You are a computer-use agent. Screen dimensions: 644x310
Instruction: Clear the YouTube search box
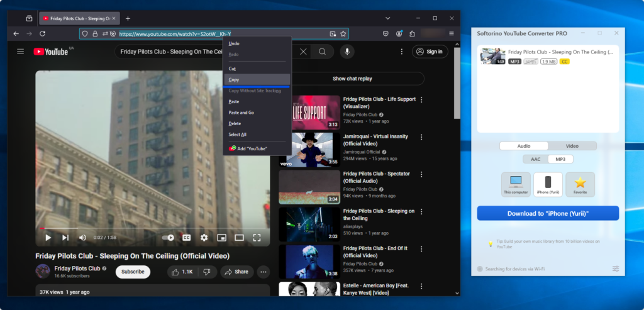click(x=303, y=52)
